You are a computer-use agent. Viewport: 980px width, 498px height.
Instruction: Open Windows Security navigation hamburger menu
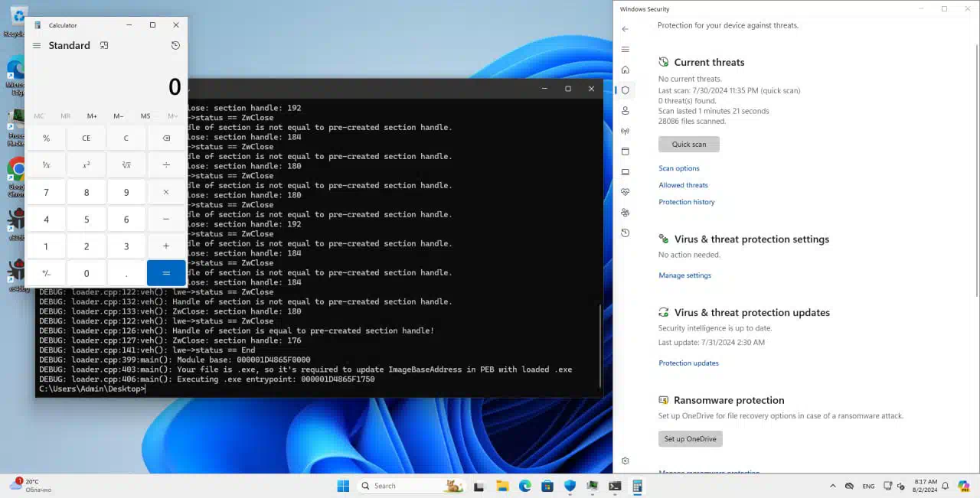[x=625, y=50]
